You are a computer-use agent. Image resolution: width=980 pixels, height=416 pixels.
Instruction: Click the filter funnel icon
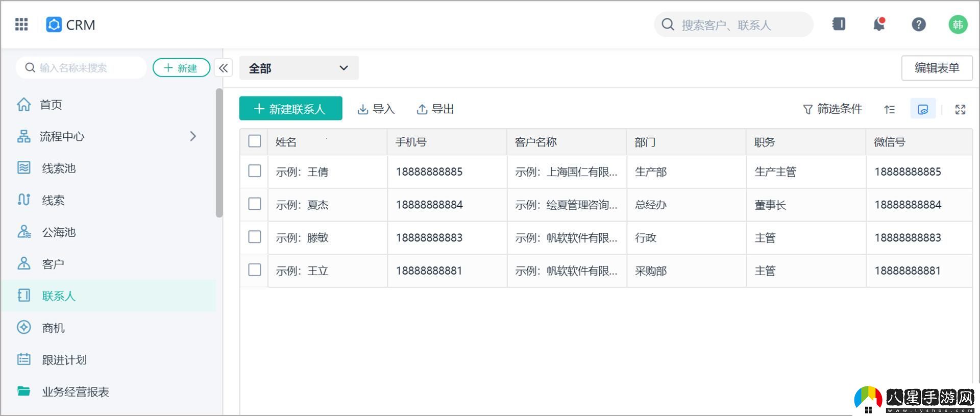(807, 109)
